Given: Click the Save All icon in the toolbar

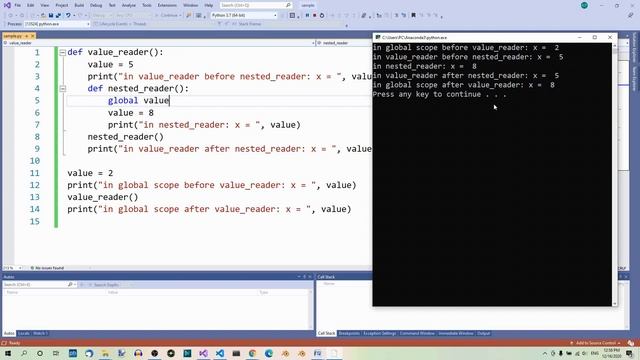Looking at the screenshot, I should point(58,16).
